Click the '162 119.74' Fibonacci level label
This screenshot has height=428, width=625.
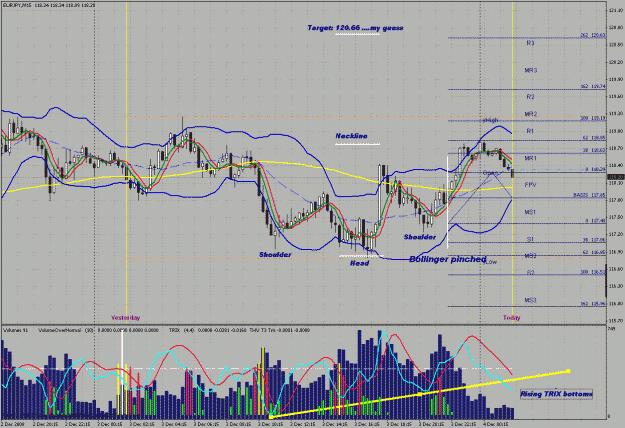[593, 86]
